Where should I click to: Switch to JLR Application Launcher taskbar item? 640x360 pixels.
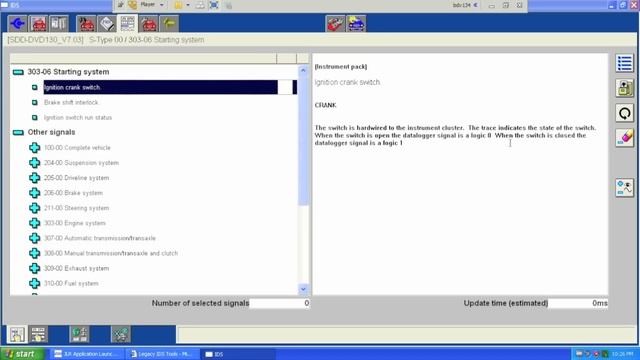click(x=87, y=354)
